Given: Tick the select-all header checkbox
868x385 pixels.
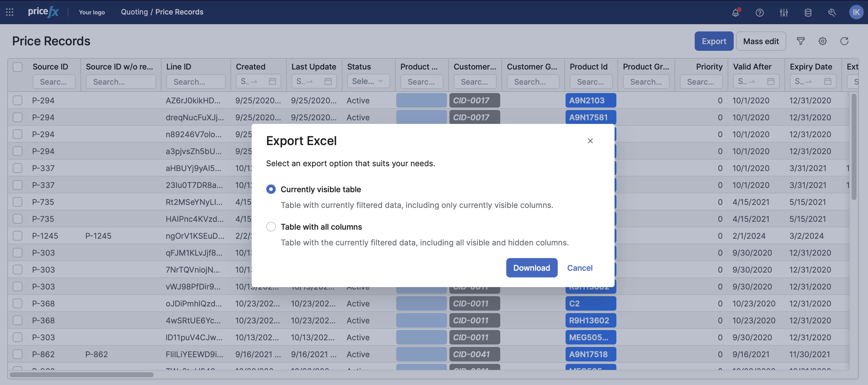Looking at the screenshot, I should [18, 67].
